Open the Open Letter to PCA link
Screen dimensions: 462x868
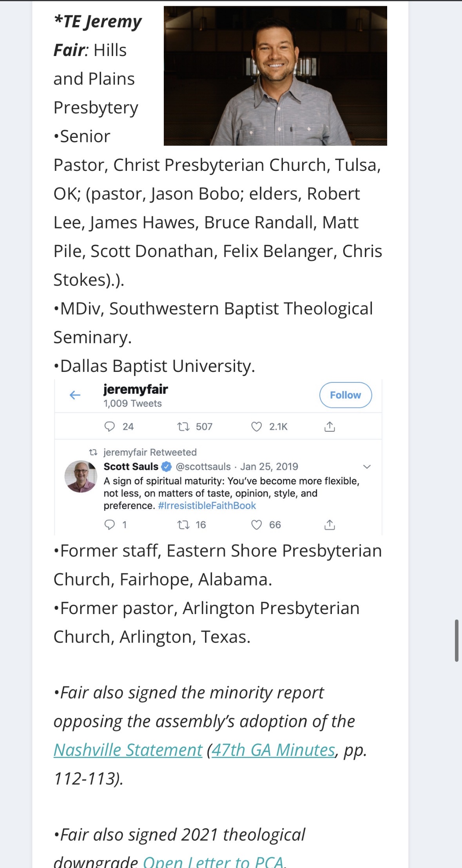pyautogui.click(x=213, y=862)
